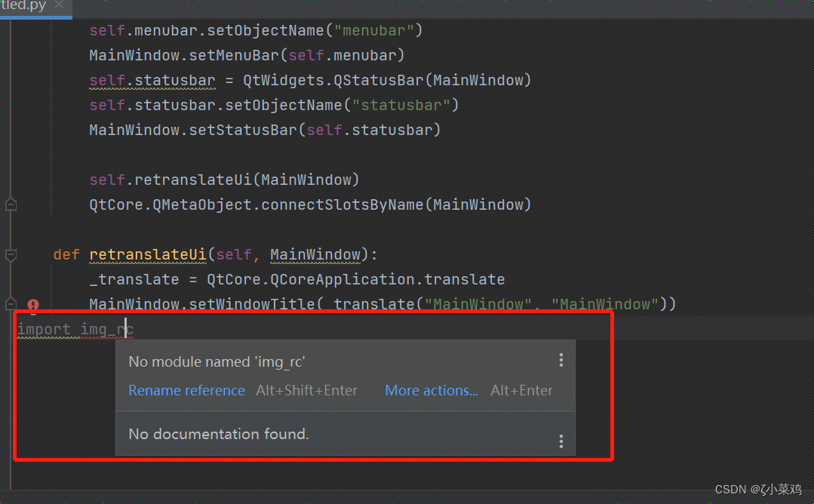Image resolution: width=814 pixels, height=504 pixels.
Task: Click the statusbar.setObjectName("statusbar") line
Action: 274,105
